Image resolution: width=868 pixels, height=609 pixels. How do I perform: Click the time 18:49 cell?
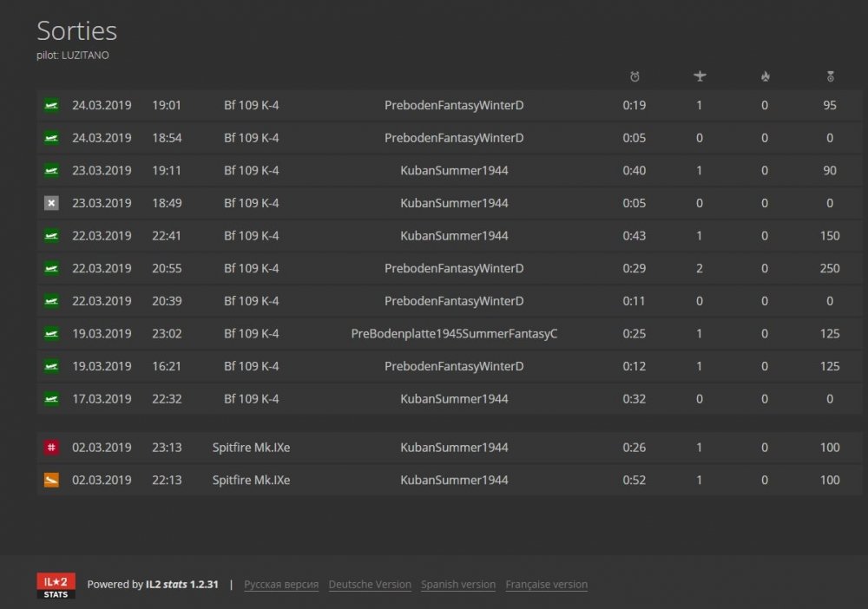coord(167,203)
